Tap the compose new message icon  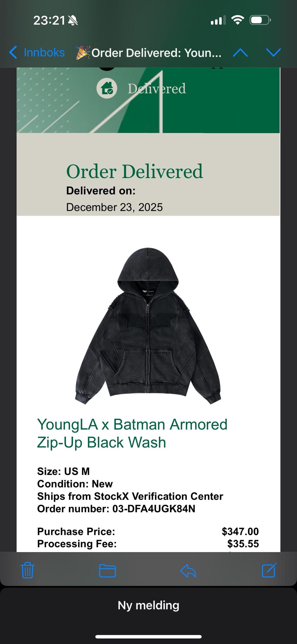(269, 570)
